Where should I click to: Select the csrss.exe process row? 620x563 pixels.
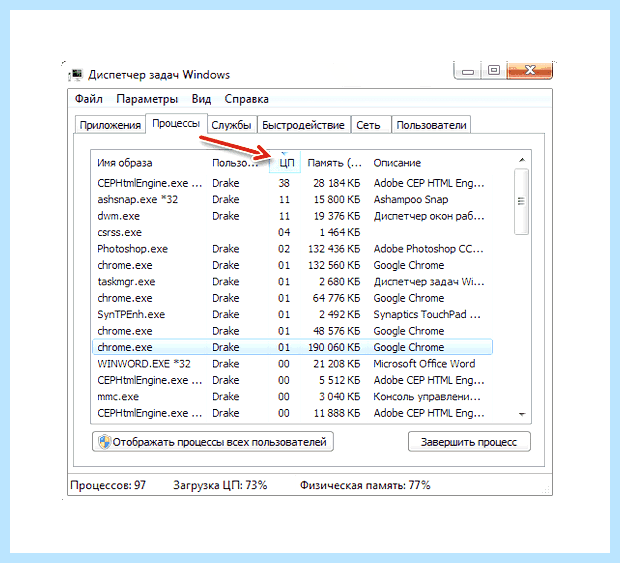tap(293, 232)
